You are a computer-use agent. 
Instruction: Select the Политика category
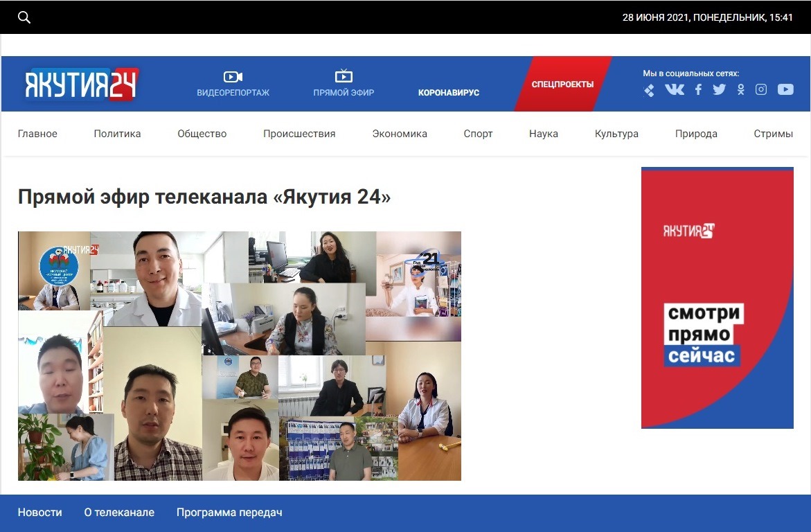(118, 134)
